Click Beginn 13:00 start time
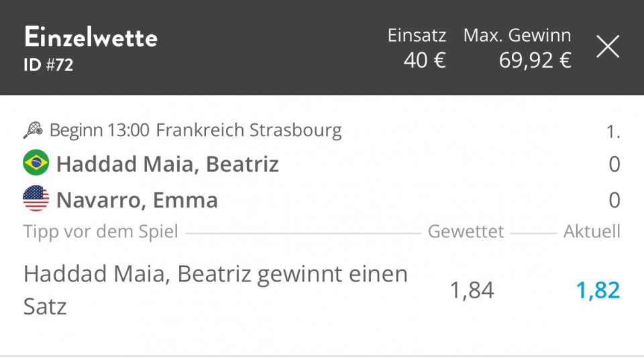This screenshot has height=358, width=644. 99,130
